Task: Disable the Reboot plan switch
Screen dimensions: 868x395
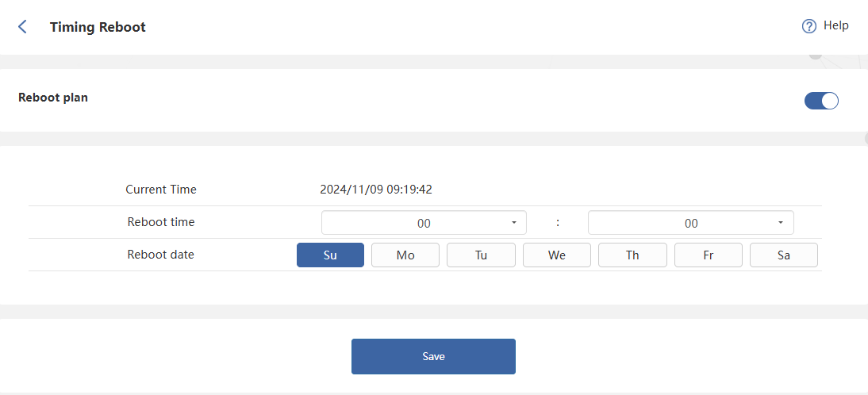Action: coord(821,101)
